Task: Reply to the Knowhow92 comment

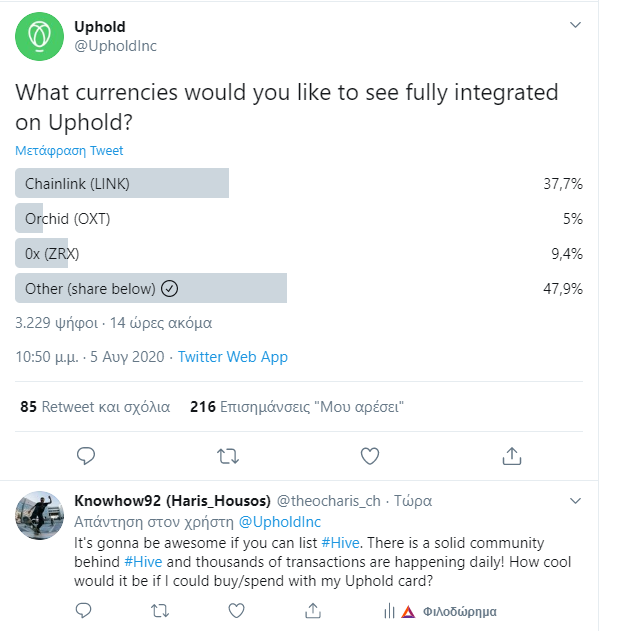Action: (x=84, y=610)
